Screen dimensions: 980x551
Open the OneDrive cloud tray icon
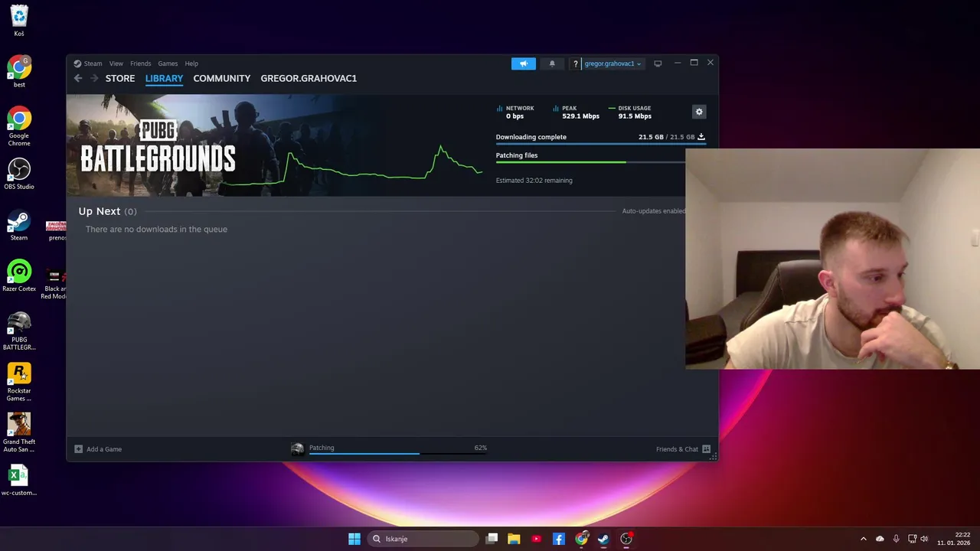point(880,539)
